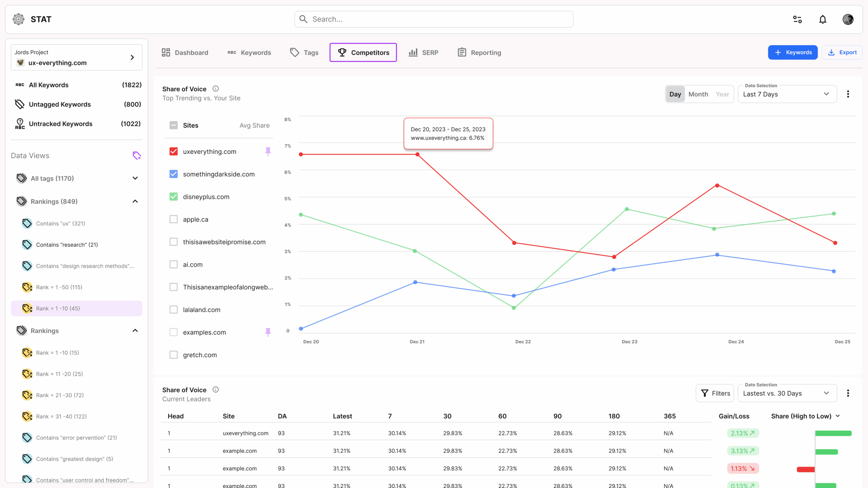Click the tag icon for Contains "research" (21)
The image size is (868, 488).
point(27,245)
